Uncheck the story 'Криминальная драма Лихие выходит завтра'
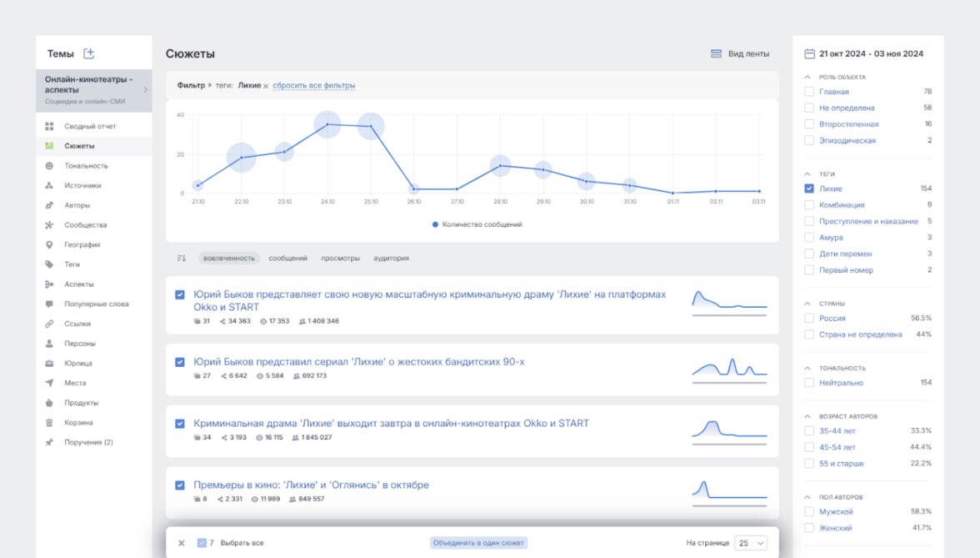Viewport: 980px width, 558px height. [180, 424]
